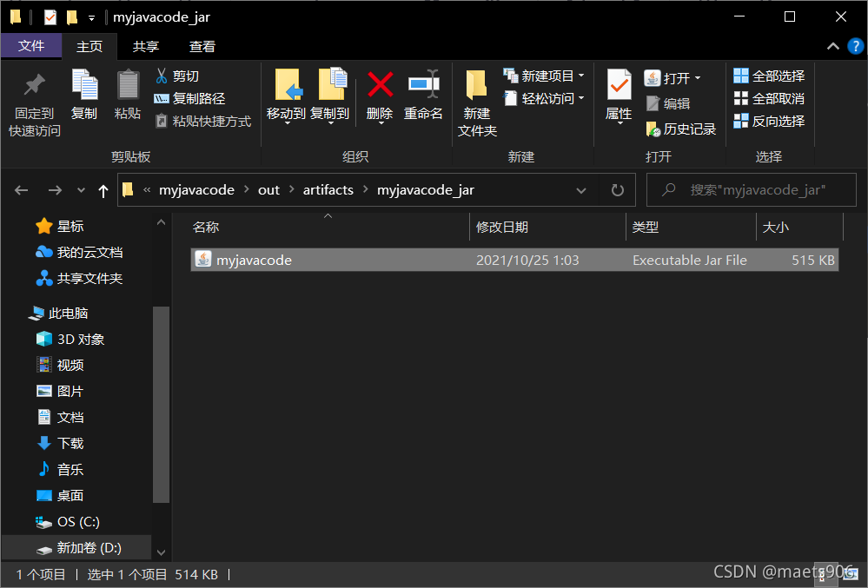The image size is (868, 588).
Task: Switch to Home (主页) tab
Action: pos(89,46)
